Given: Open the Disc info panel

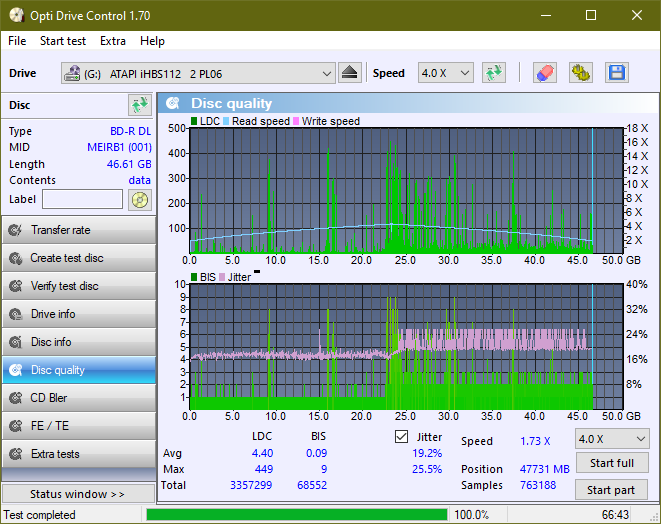Looking at the screenshot, I should click(x=79, y=342).
